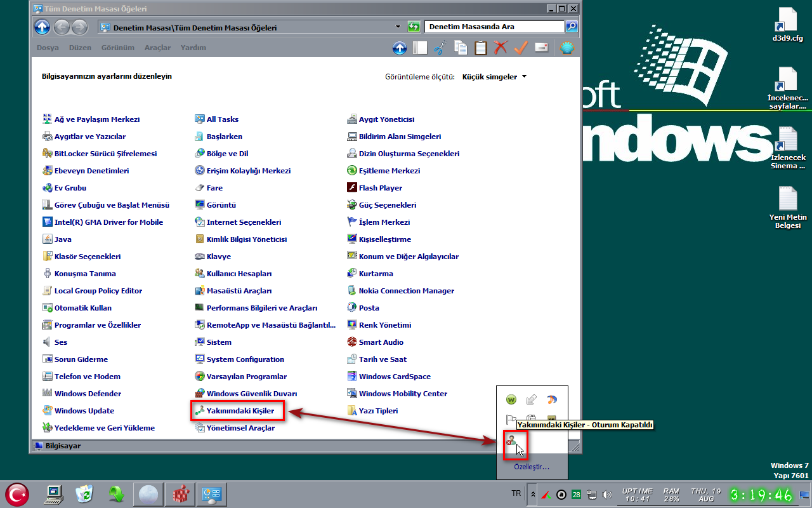Viewport: 812px width, 508px height.
Task: Click the green W tray icon in overflow
Action: 511,399
